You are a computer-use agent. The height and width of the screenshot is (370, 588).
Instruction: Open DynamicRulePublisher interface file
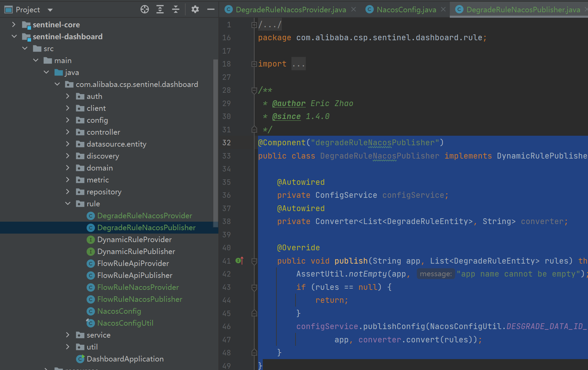click(x=136, y=251)
